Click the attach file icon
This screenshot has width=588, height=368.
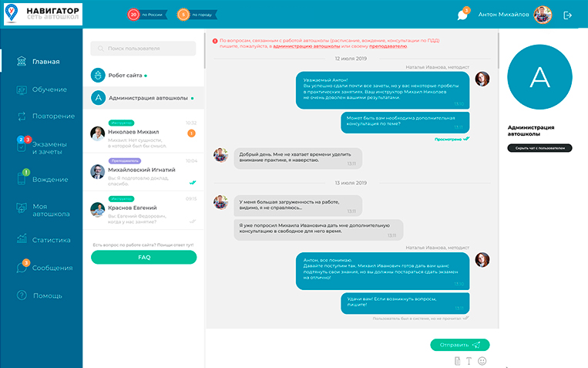tap(457, 361)
